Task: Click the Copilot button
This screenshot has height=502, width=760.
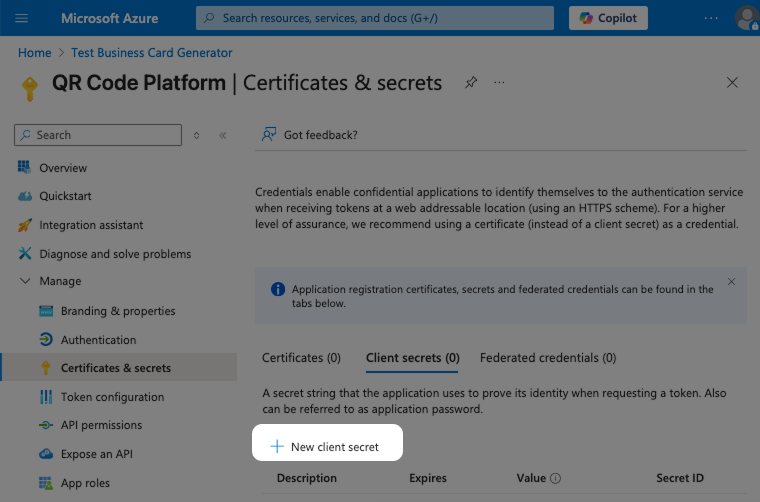Action: pos(608,18)
